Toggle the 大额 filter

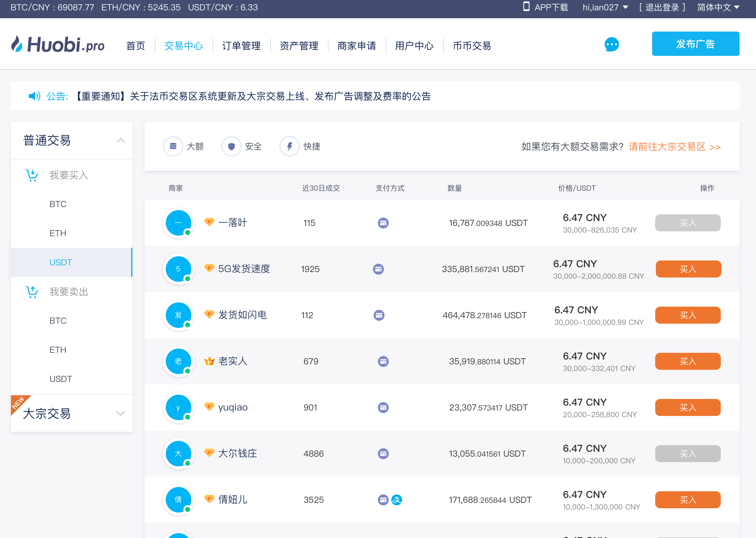point(173,146)
